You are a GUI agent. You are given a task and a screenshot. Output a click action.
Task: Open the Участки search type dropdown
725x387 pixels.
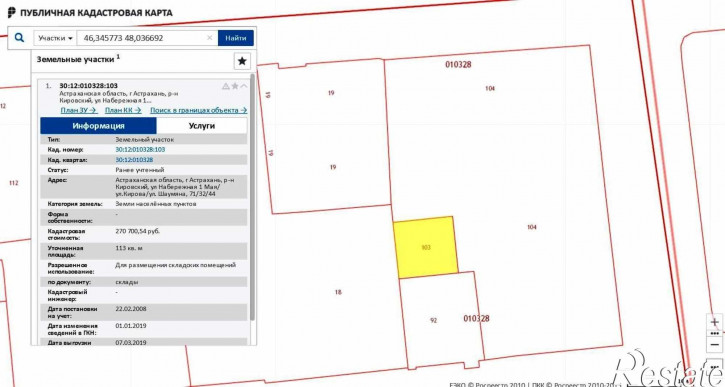pyautogui.click(x=55, y=38)
